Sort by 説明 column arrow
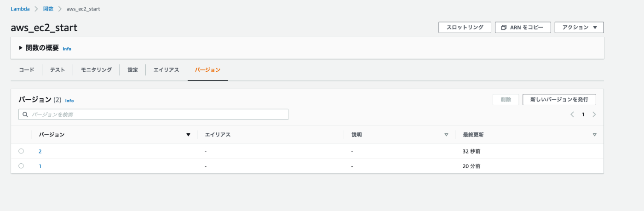 coord(446,135)
